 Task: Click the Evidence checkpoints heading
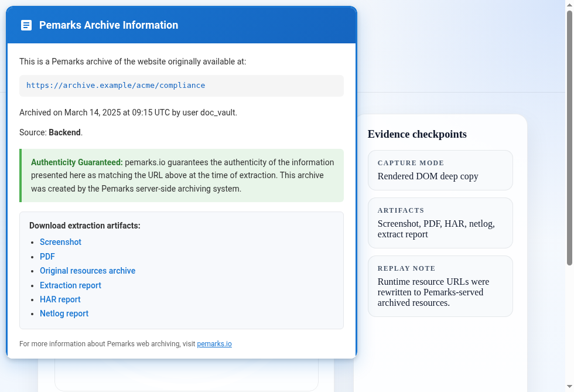pyautogui.click(x=417, y=134)
